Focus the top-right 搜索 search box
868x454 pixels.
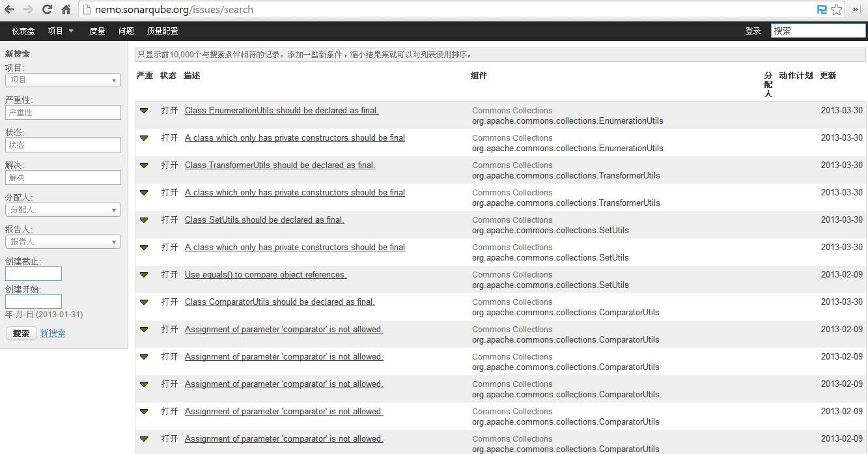[x=819, y=31]
